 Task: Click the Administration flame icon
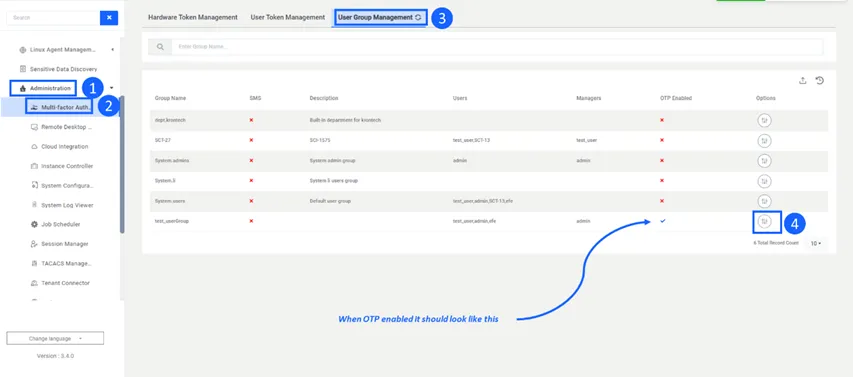pos(22,88)
